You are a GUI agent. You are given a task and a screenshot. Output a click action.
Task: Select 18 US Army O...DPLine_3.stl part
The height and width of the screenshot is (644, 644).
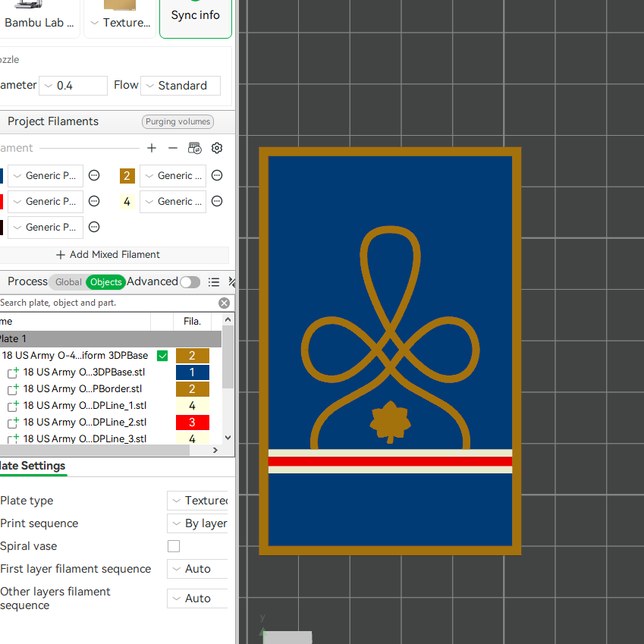pyautogui.click(x=85, y=438)
